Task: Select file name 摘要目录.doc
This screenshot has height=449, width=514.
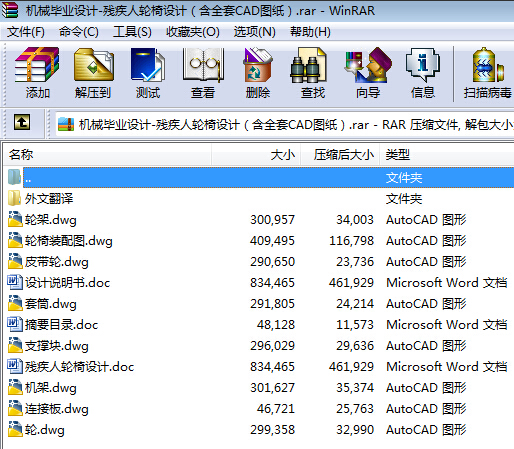Action: click(x=61, y=325)
